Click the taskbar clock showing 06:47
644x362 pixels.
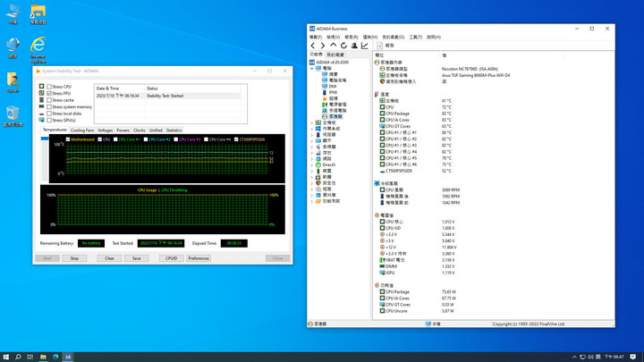pos(614,357)
